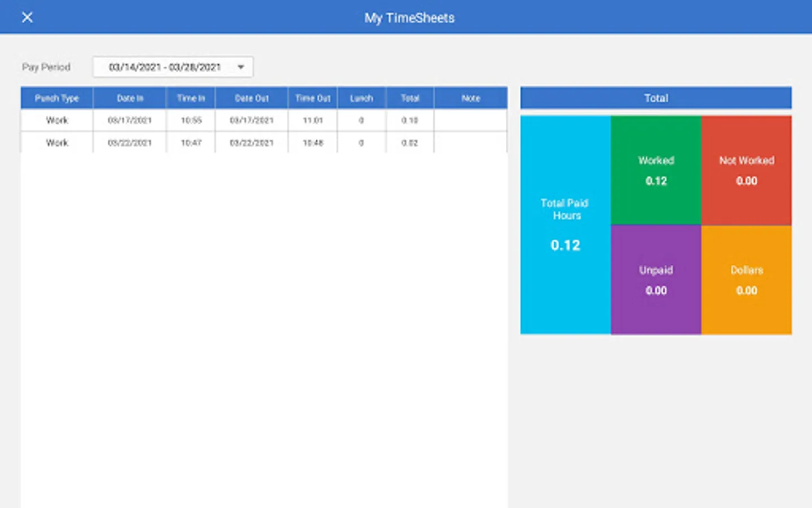The height and width of the screenshot is (508, 812).
Task: Click the Total Paid Hours tile
Action: tap(564, 225)
